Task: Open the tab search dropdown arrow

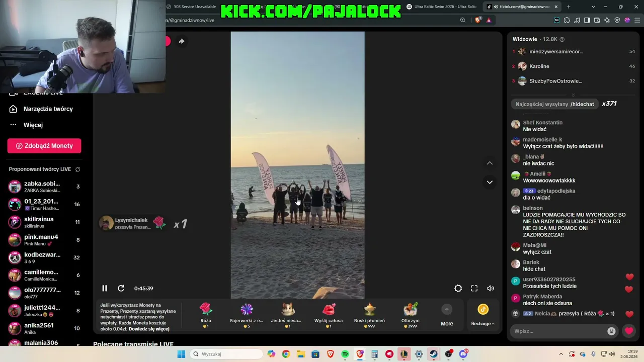Action: [x=593, y=7]
